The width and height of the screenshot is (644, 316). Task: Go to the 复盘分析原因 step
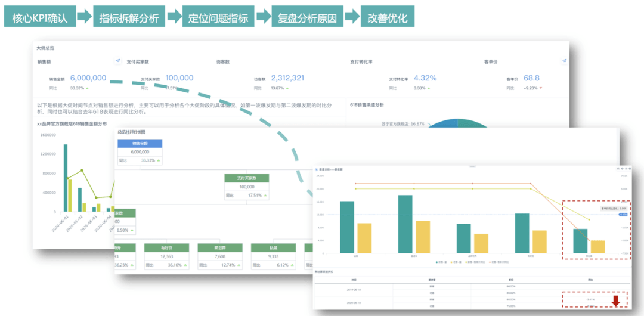[x=308, y=18]
